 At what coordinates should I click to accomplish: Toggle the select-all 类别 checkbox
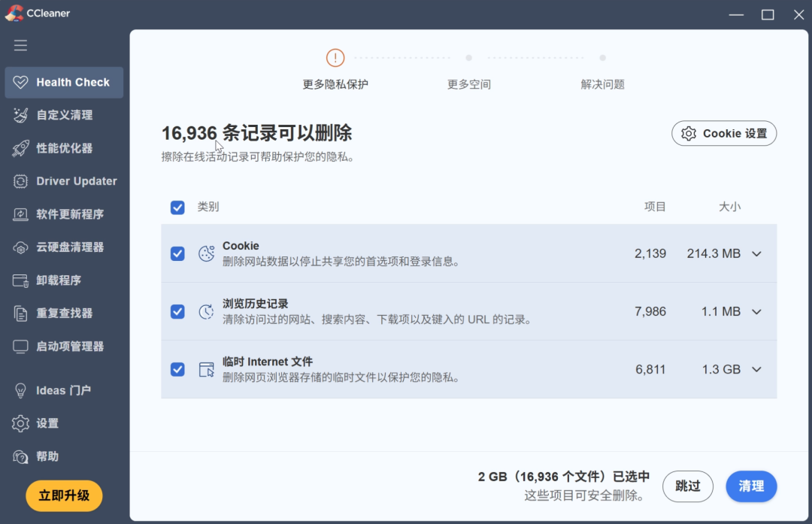[177, 207]
